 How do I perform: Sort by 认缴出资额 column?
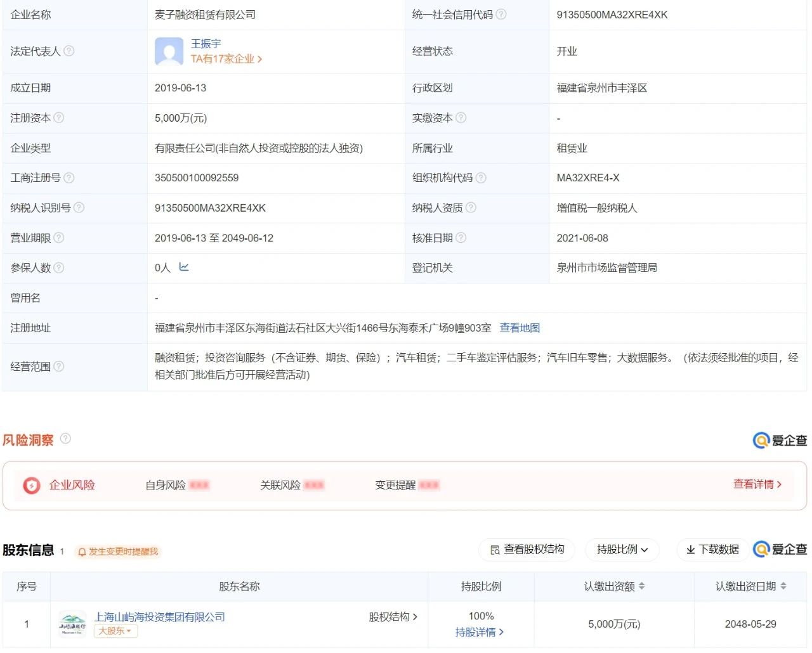point(641,586)
